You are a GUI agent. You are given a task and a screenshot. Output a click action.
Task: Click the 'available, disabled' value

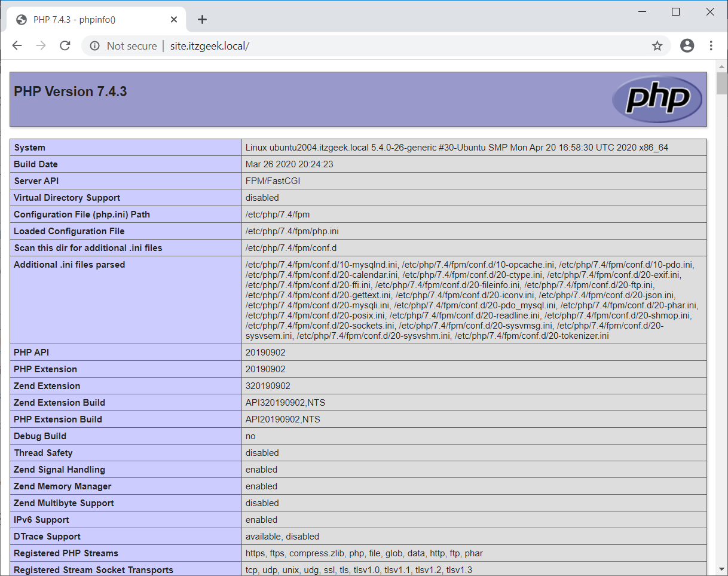(x=282, y=537)
